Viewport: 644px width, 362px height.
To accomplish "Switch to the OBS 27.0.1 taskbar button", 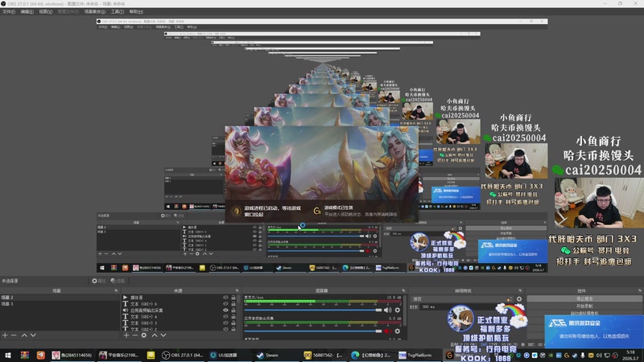I will pyautogui.click(x=182, y=355).
